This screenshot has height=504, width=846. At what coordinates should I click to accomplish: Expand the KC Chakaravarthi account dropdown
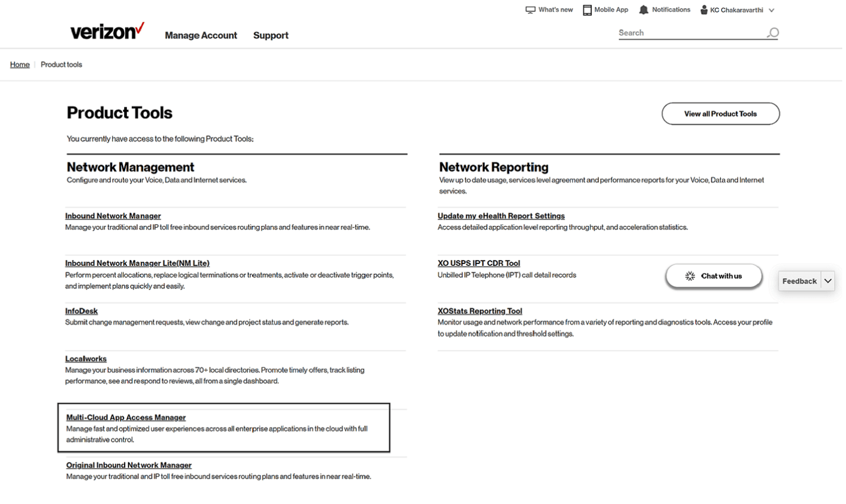pyautogui.click(x=771, y=10)
